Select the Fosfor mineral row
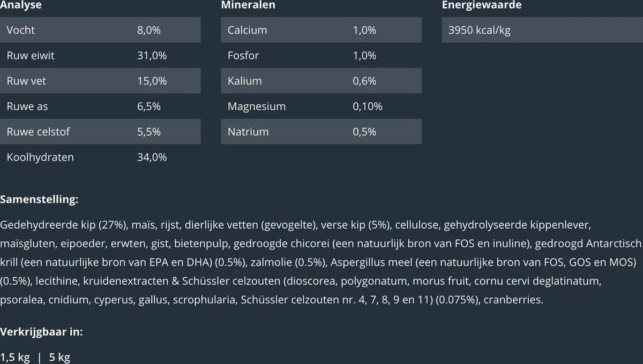Viewport: 643px width, 364px height. click(321, 56)
